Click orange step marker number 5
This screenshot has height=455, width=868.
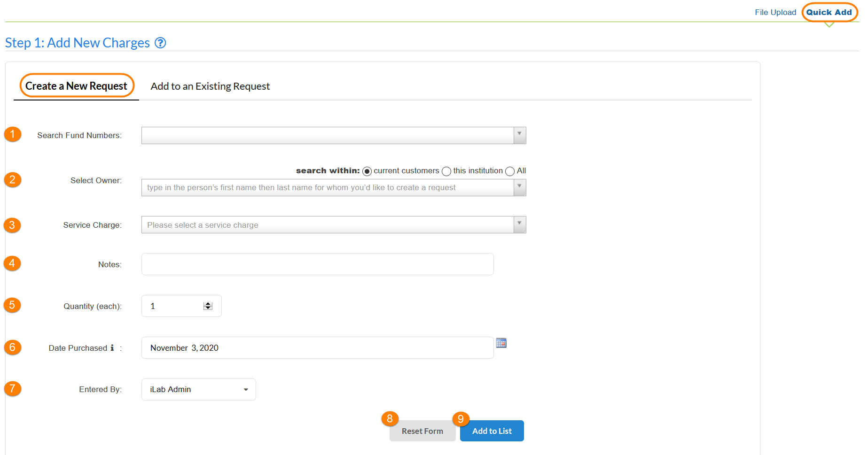12,305
